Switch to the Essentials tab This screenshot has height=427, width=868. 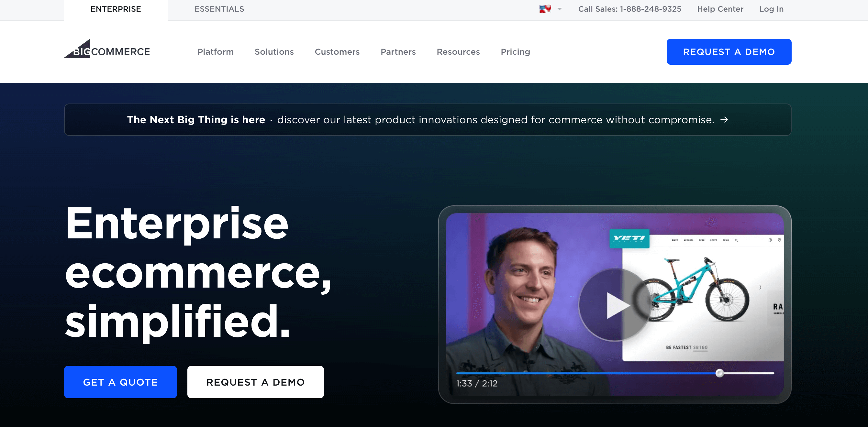[x=219, y=9]
